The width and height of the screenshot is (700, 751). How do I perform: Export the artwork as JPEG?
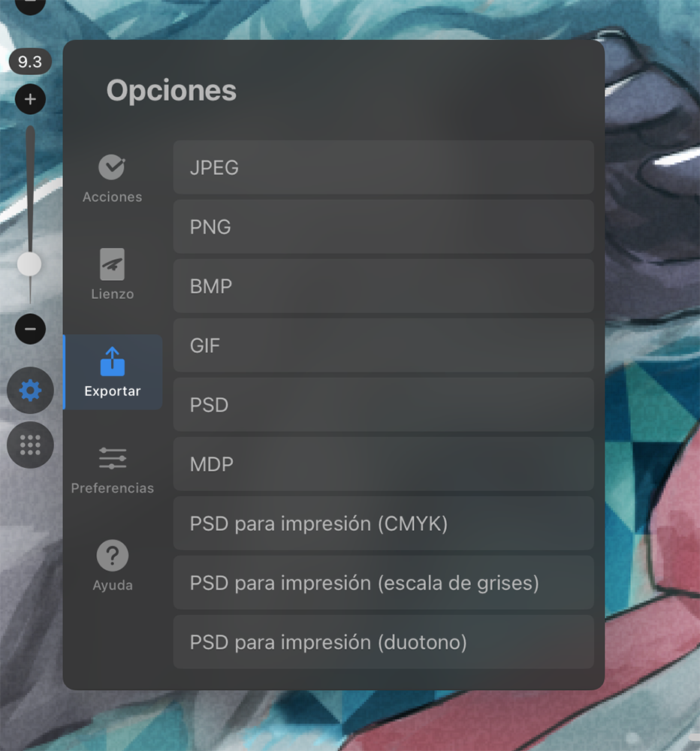(383, 167)
